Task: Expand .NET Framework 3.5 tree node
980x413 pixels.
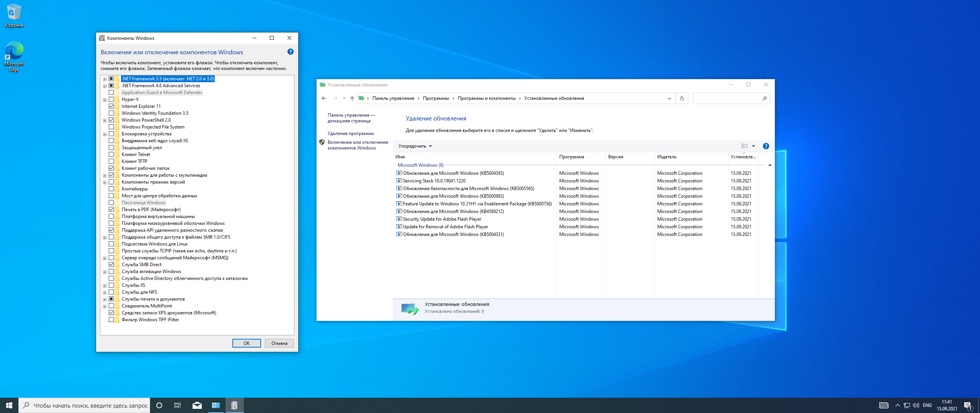Action: [105, 79]
